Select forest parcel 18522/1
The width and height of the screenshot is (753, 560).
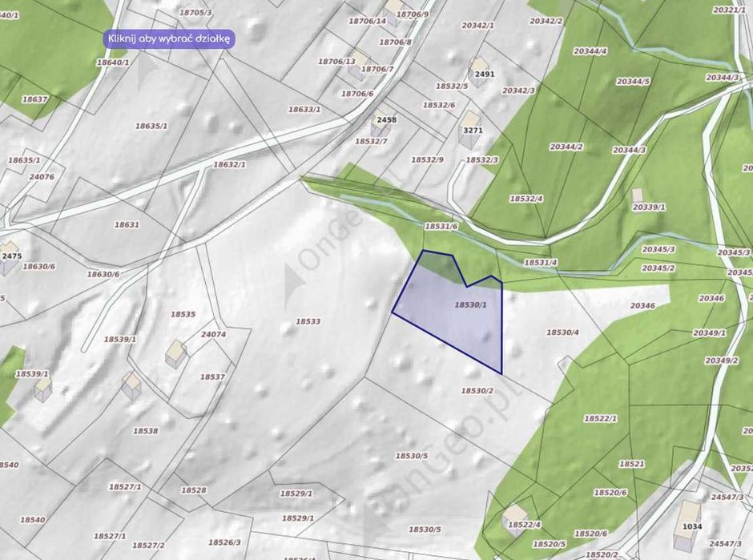pos(600,418)
